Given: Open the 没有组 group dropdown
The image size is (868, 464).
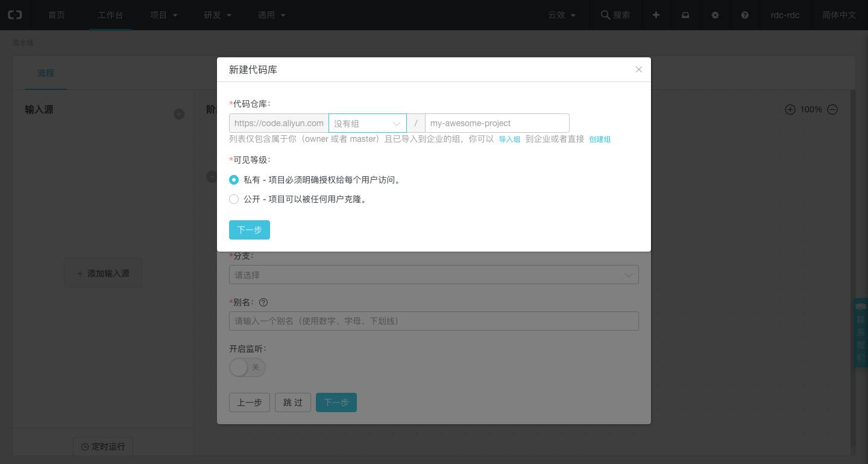Looking at the screenshot, I should pos(368,123).
